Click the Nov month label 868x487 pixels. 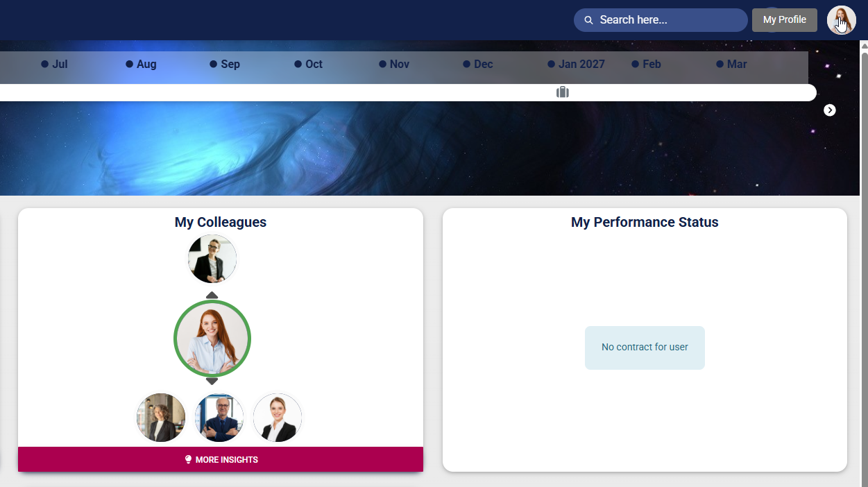pos(399,64)
